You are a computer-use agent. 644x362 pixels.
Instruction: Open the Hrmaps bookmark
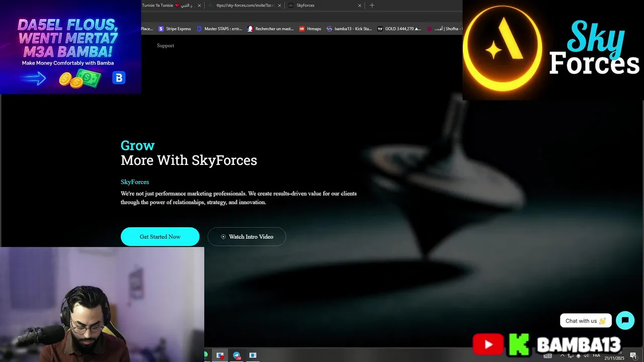pyautogui.click(x=310, y=29)
